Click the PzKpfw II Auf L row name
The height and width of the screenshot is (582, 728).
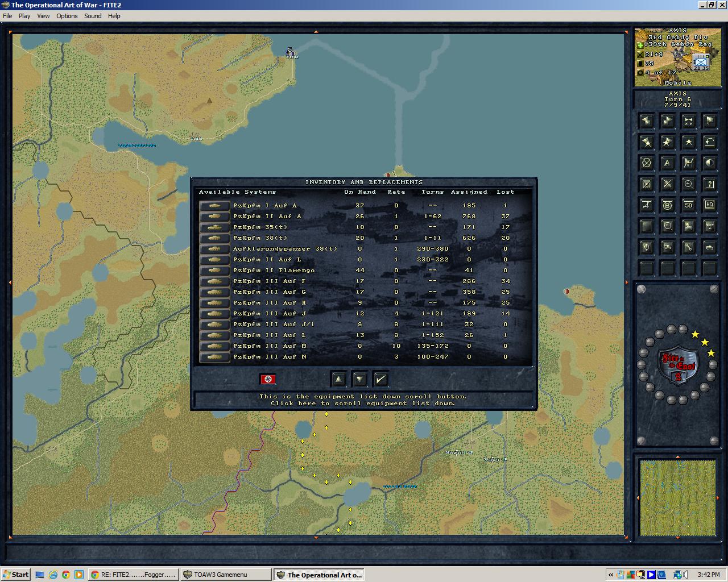[267, 260]
